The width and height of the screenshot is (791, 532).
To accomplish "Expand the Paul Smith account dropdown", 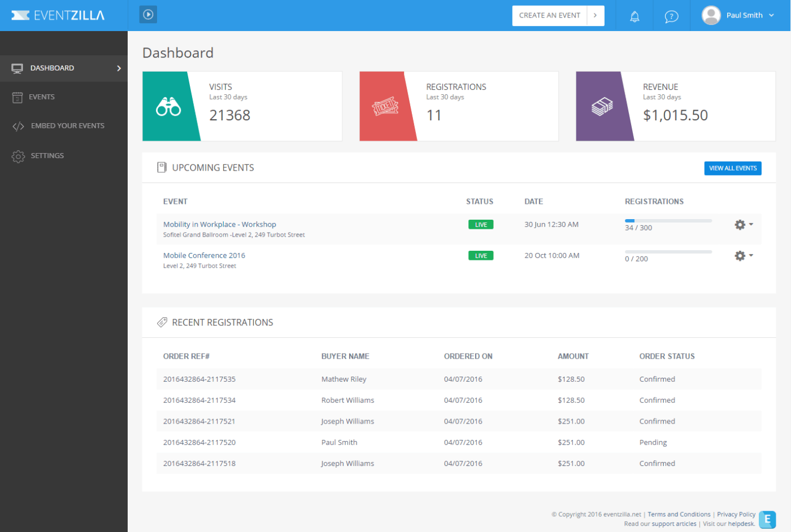I will (x=772, y=15).
